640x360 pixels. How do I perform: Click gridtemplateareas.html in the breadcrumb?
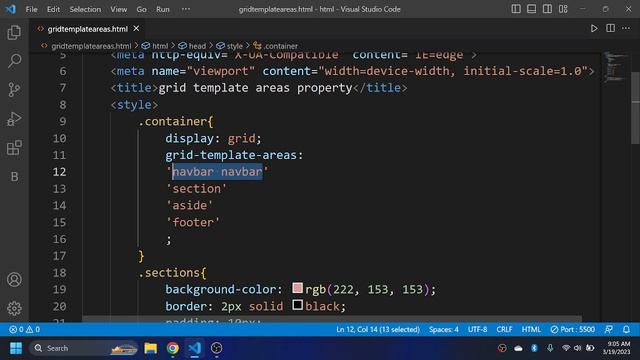(91, 46)
